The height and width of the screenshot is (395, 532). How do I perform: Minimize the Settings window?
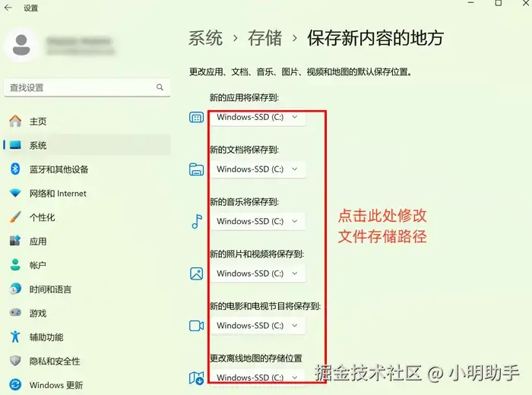471,3
